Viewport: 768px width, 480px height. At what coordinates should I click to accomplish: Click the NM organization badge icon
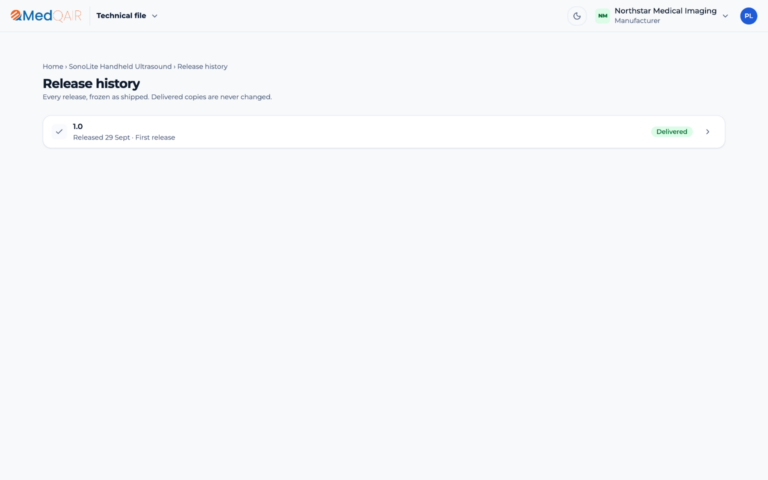tap(602, 16)
